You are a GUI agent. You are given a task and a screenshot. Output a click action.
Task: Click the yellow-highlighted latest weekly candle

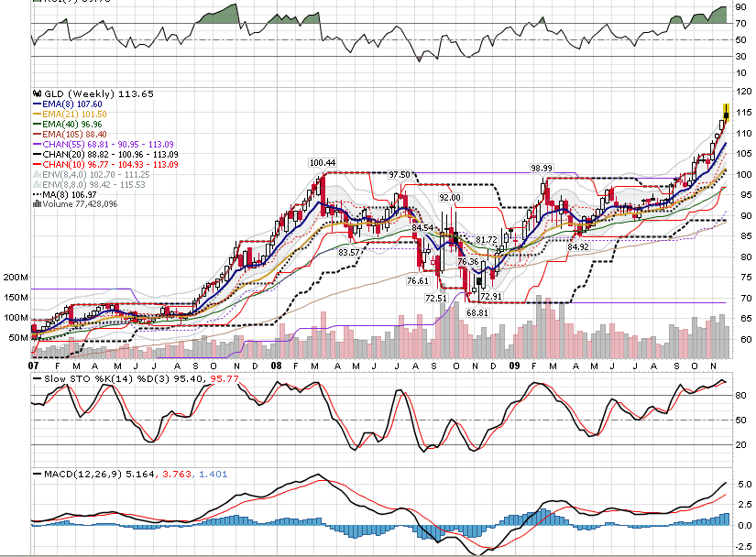coord(726,113)
